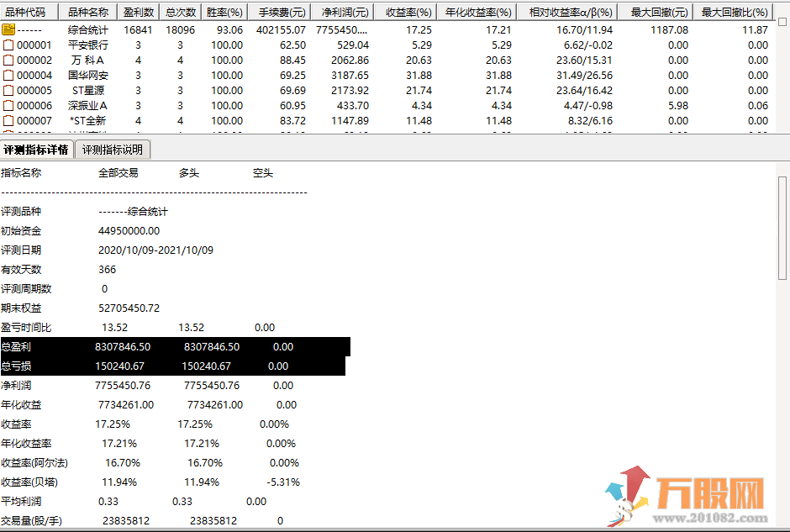Image resolution: width=790 pixels, height=532 pixels.
Task: Click stock code 000007
Action: pyautogui.click(x=34, y=121)
